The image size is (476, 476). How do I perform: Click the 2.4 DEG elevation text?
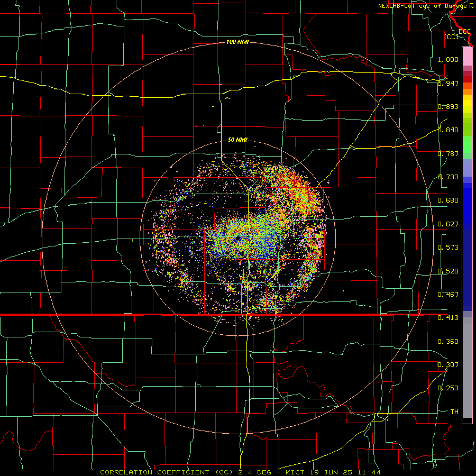click(255, 472)
